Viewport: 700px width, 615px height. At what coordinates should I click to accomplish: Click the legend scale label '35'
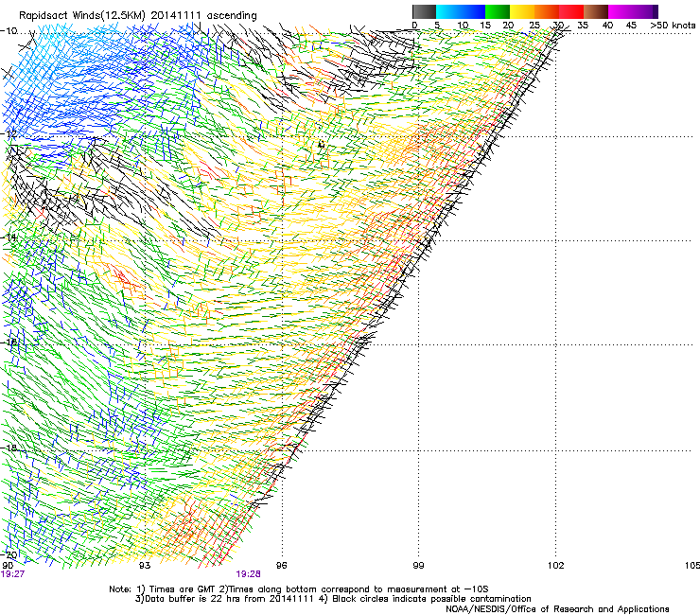point(583,26)
